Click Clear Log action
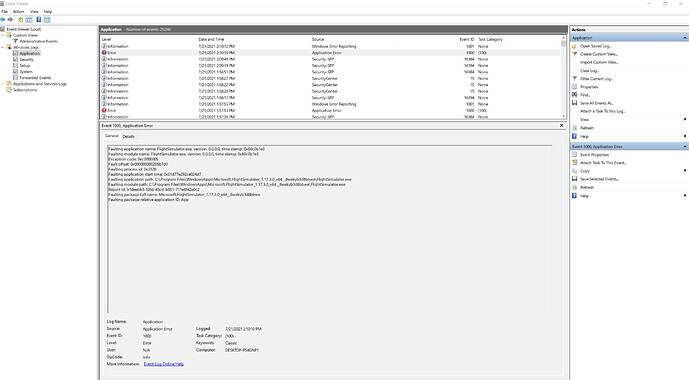This screenshot has height=380, width=689. 589,71
